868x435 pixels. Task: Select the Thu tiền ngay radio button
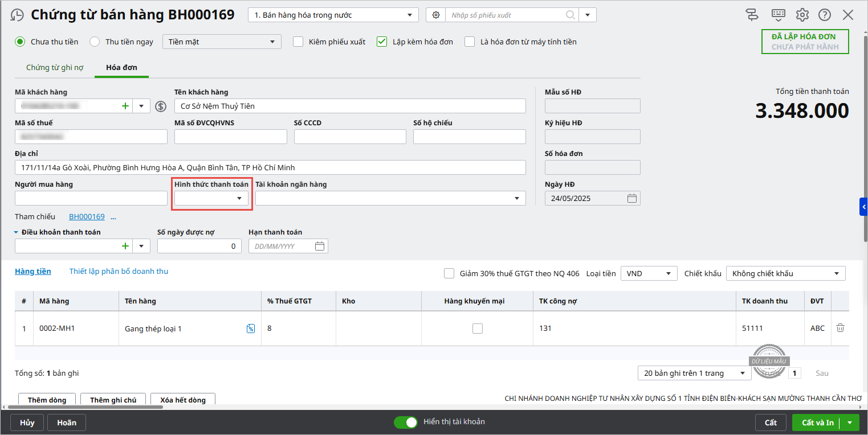(x=95, y=42)
